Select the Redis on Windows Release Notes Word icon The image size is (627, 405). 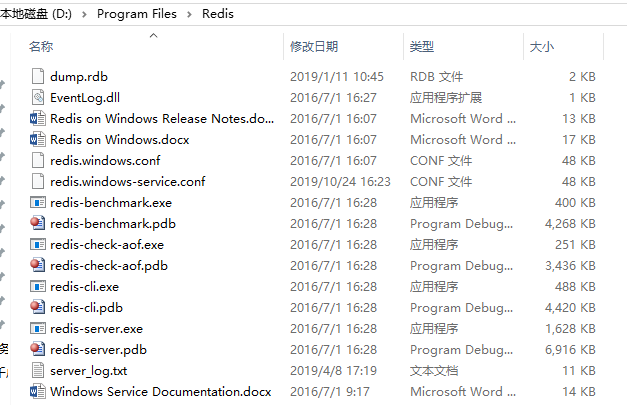(x=38, y=119)
